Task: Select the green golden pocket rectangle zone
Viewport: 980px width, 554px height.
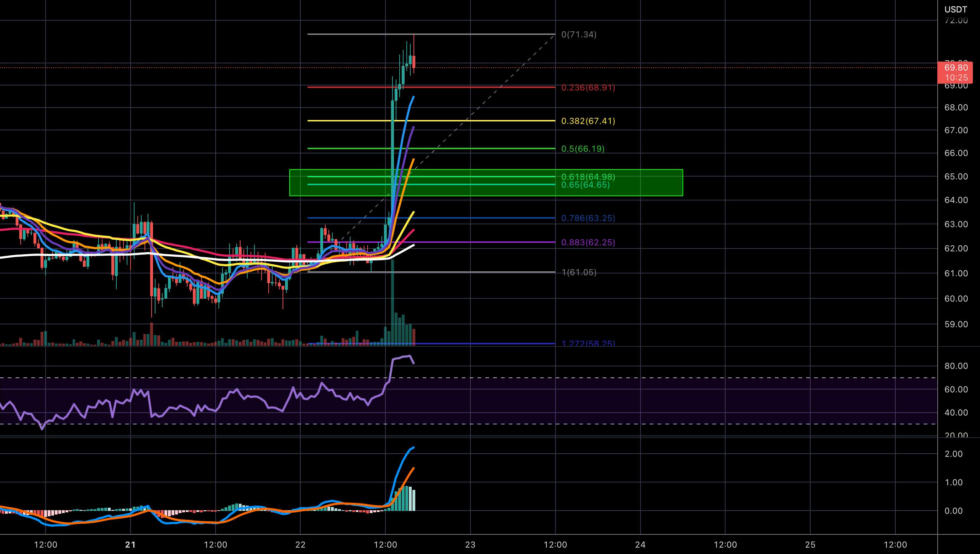Action: click(486, 183)
